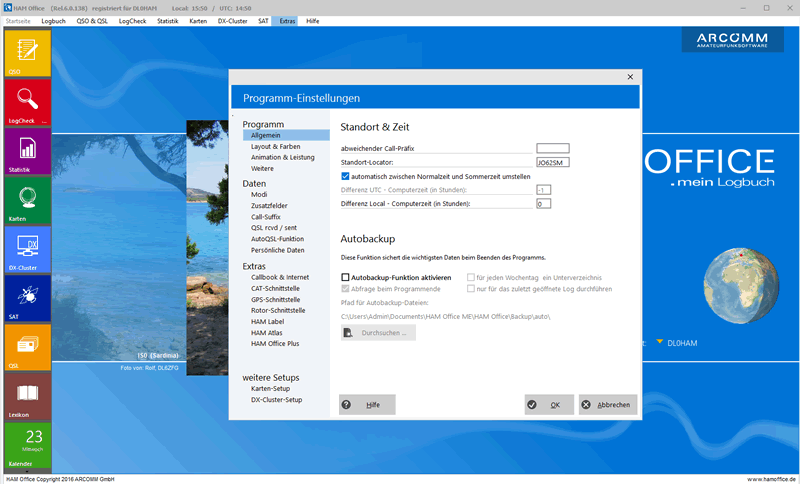Open the Startseite menu
This screenshot has height=484, width=800.
click(x=18, y=21)
